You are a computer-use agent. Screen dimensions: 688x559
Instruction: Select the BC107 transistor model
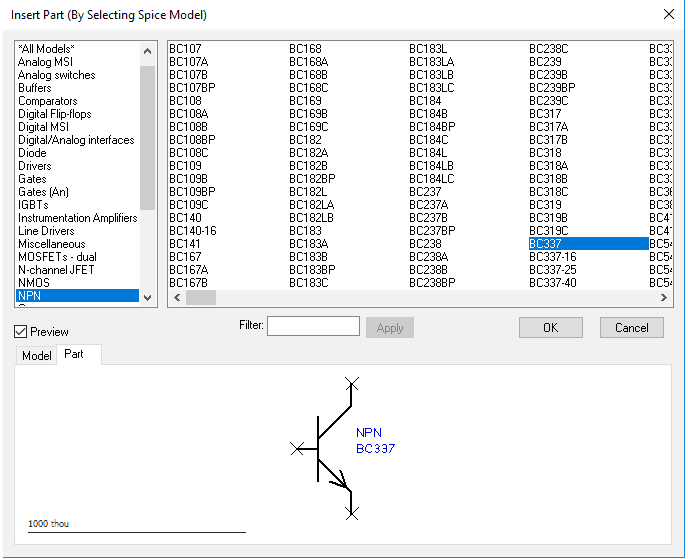(x=185, y=49)
